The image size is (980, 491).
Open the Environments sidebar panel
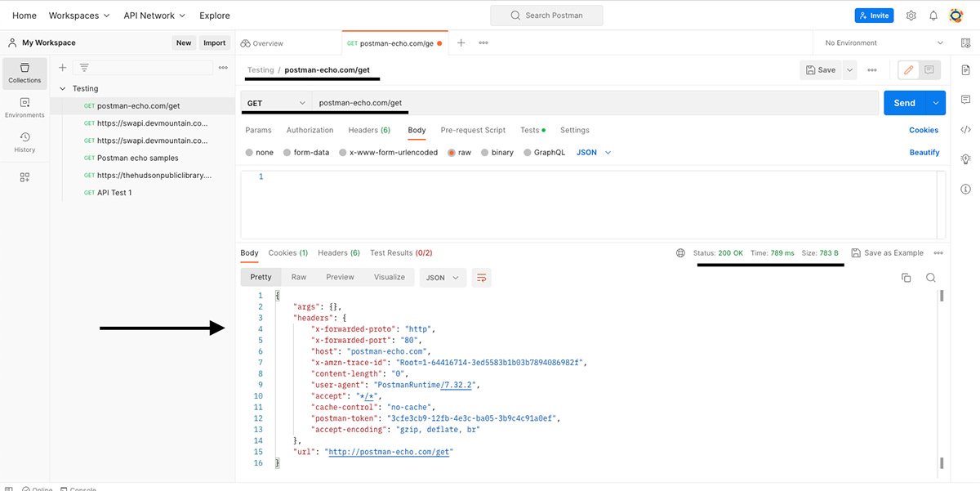24,108
